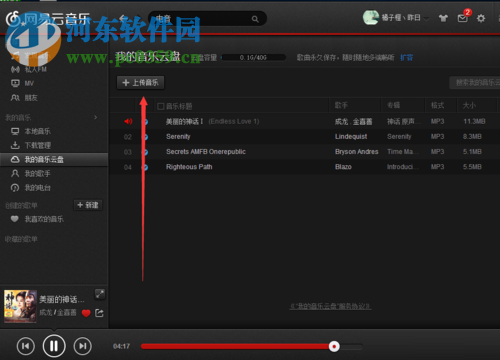
Task: Click artist Bryson Andres
Action: 357,152
